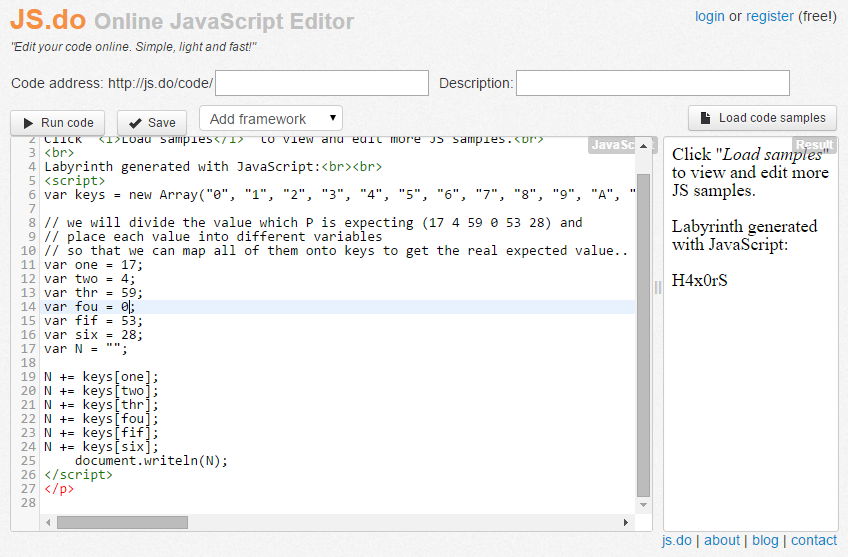
Task: Save the current code
Action: point(152,123)
